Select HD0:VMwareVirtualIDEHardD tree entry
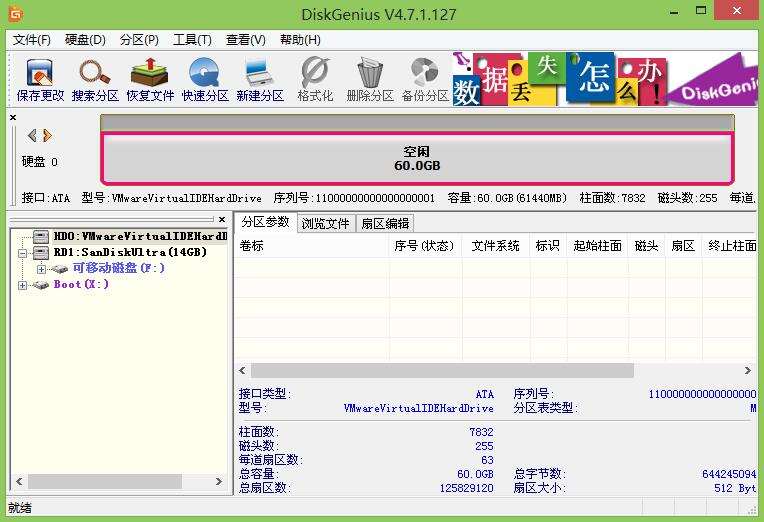The image size is (764, 522). [140, 236]
